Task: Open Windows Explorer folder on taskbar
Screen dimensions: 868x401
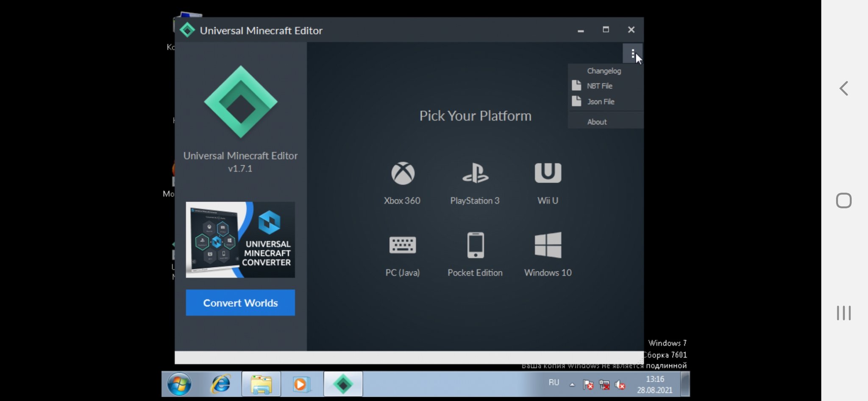Action: (x=261, y=384)
